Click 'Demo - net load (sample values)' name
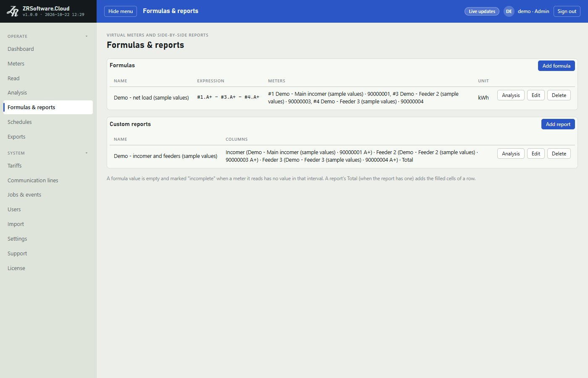The image size is (588, 378). click(x=151, y=98)
